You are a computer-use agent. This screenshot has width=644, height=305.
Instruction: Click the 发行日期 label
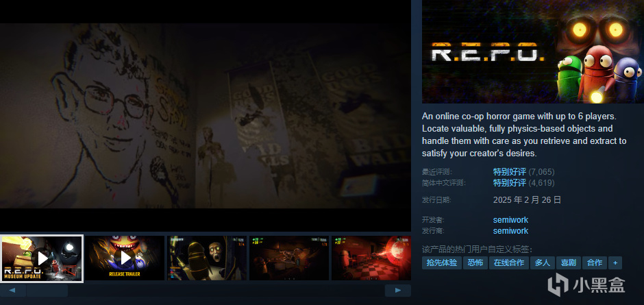coord(436,200)
